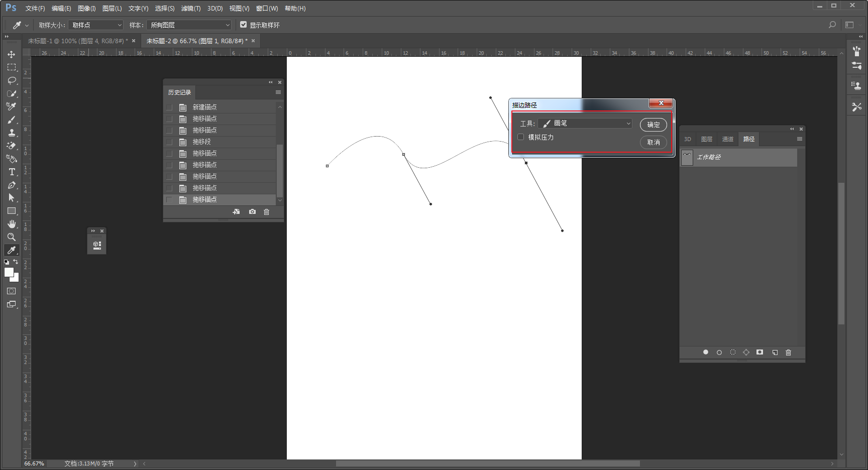Viewport: 868px width, 470px height.
Task: Toggle Quick Mask mode in toolbox
Action: [11, 291]
